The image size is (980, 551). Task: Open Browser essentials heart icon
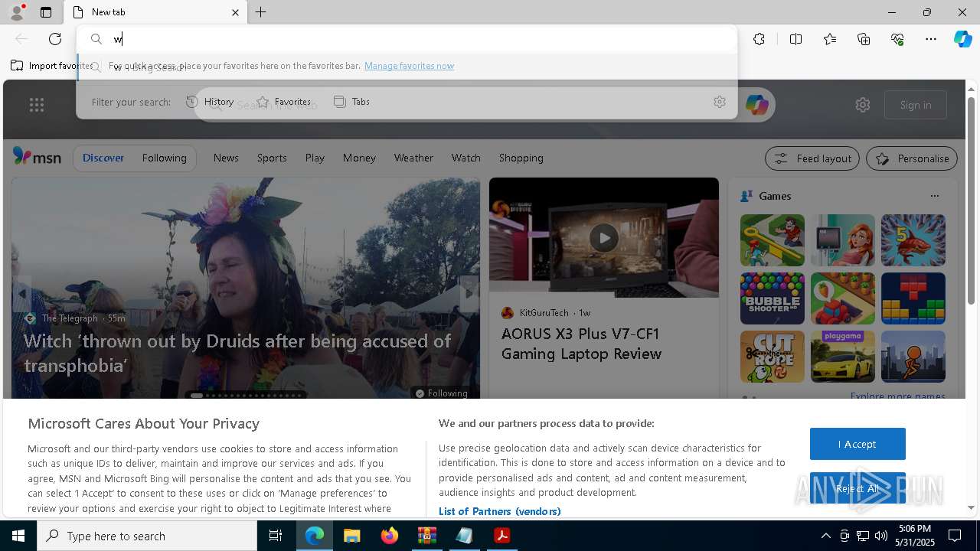[x=897, y=39]
